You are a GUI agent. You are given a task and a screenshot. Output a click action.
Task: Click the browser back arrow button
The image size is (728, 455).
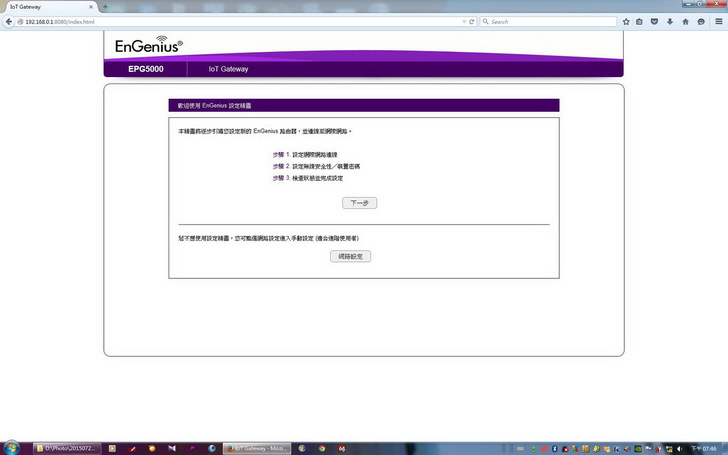click(x=9, y=21)
